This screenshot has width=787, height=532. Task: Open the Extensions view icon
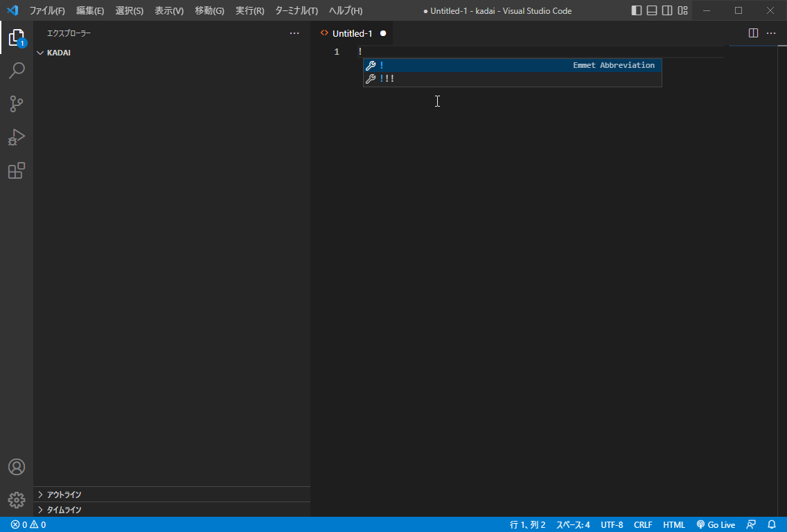tap(17, 170)
